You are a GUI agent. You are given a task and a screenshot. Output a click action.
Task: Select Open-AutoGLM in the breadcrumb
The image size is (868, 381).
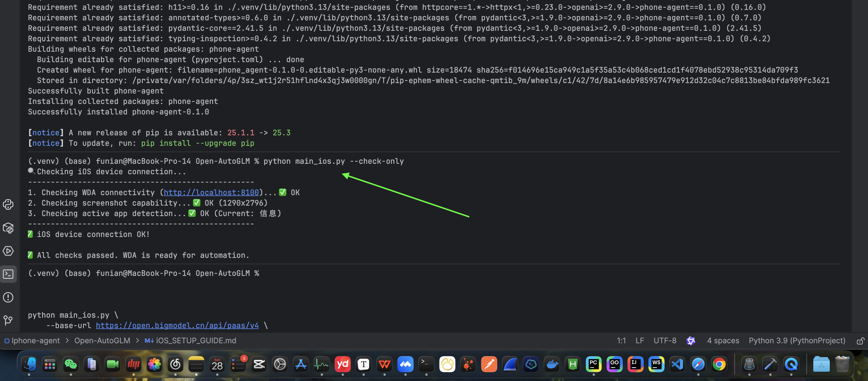(x=102, y=341)
